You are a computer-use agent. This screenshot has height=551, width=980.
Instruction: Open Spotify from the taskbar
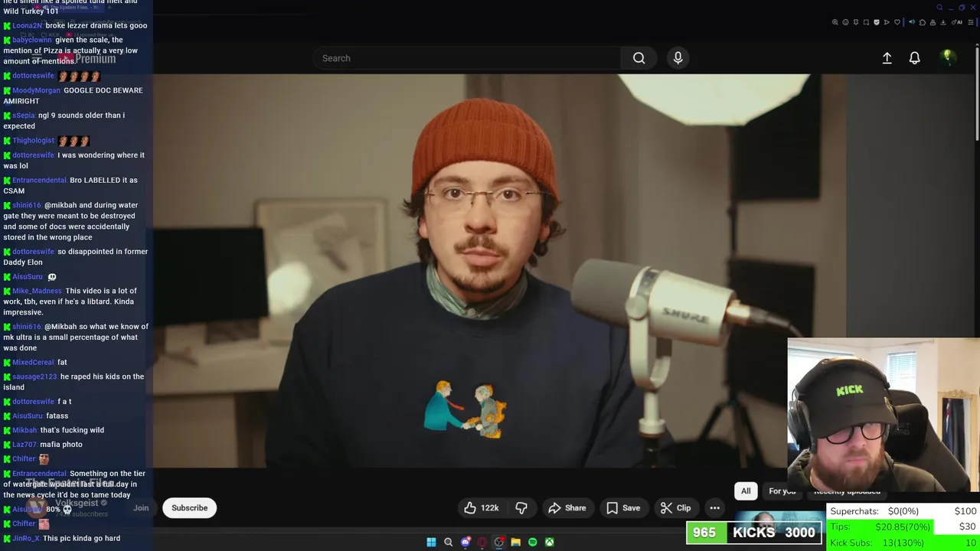pos(533,543)
